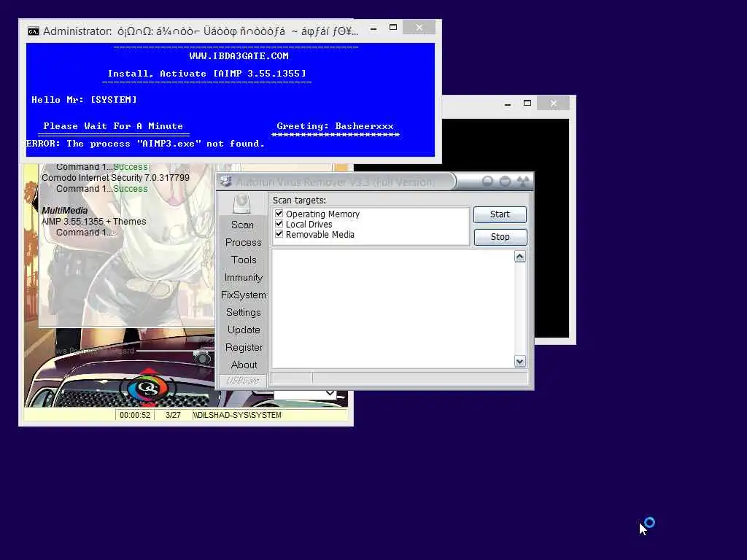
Task: Click the AIMP3.exe not found error line
Action: pyautogui.click(x=145, y=144)
